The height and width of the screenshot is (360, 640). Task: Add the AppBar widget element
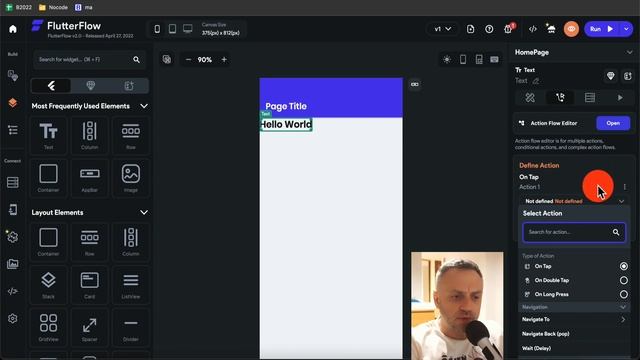tap(89, 178)
